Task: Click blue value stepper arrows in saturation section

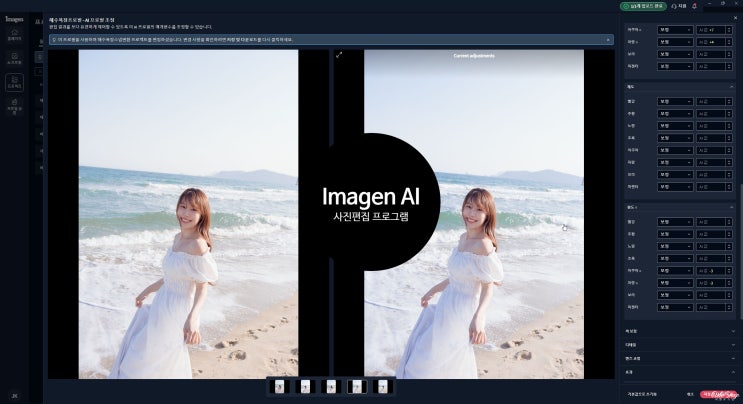Action: [x=729, y=162]
